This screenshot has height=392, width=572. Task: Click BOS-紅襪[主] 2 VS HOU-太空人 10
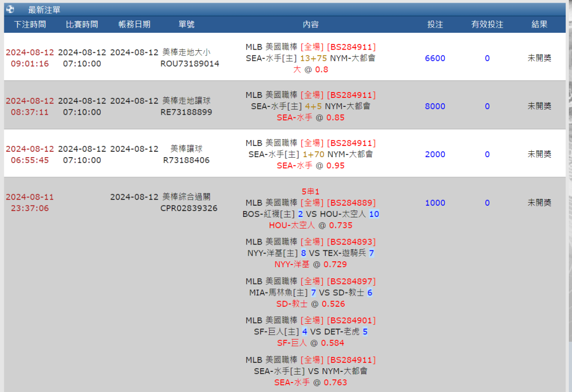coord(310,214)
